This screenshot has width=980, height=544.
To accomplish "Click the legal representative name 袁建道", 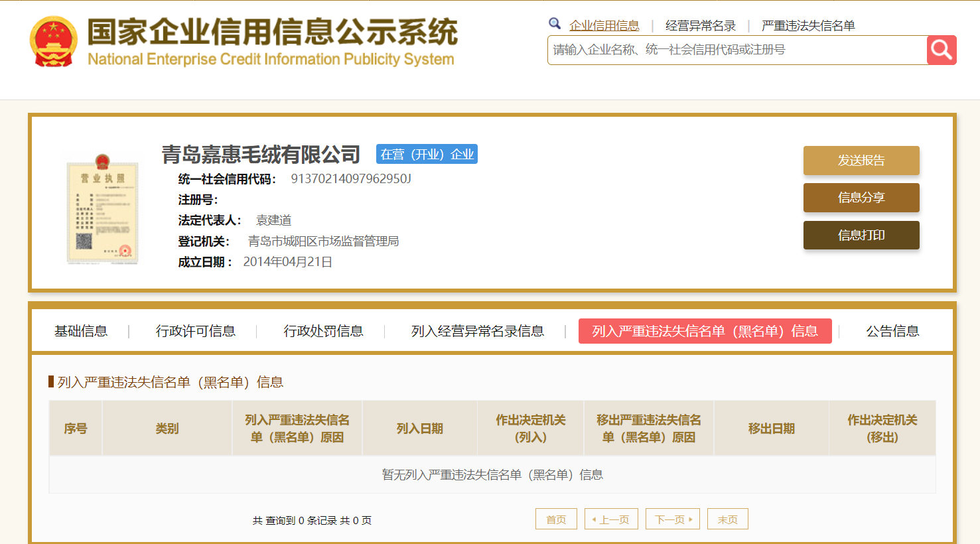I will tap(274, 220).
